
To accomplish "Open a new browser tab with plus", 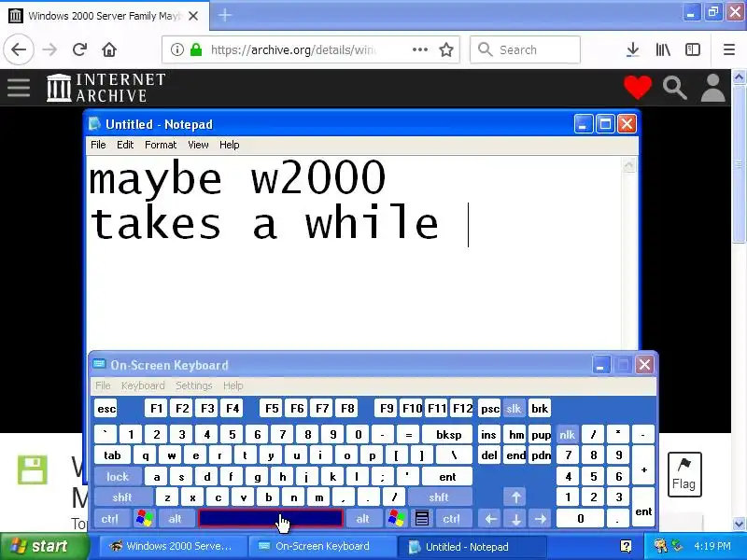I will 225,15.
